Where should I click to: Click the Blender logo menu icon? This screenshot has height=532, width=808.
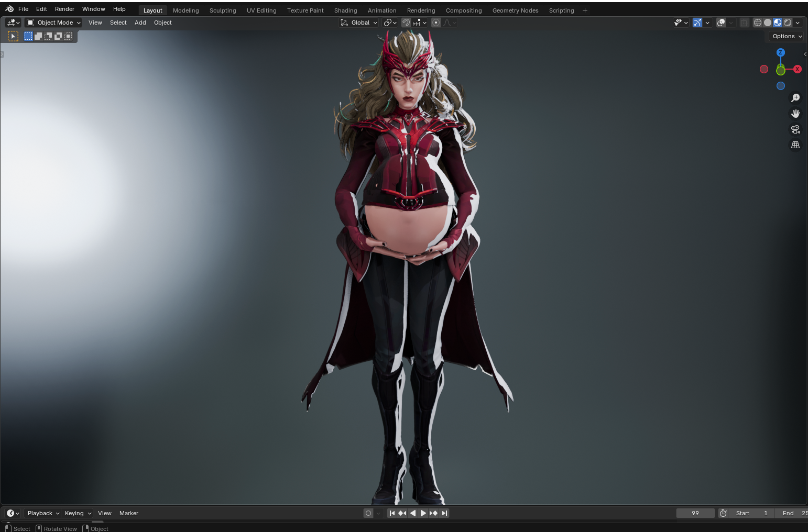tap(9, 9)
